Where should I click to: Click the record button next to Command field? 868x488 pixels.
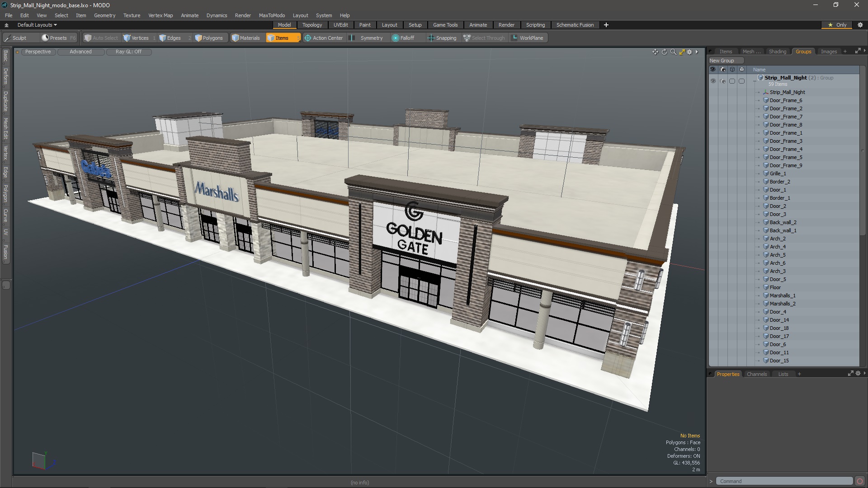[860, 481]
